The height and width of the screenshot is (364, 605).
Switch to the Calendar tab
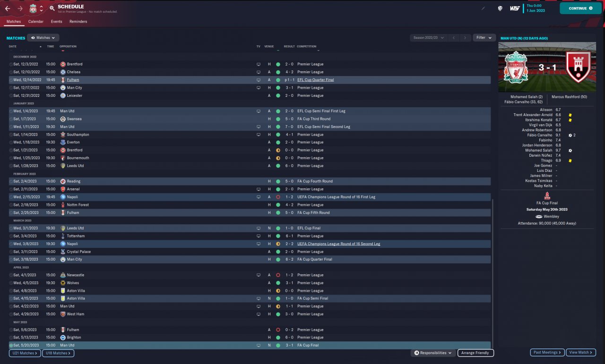pos(36,22)
